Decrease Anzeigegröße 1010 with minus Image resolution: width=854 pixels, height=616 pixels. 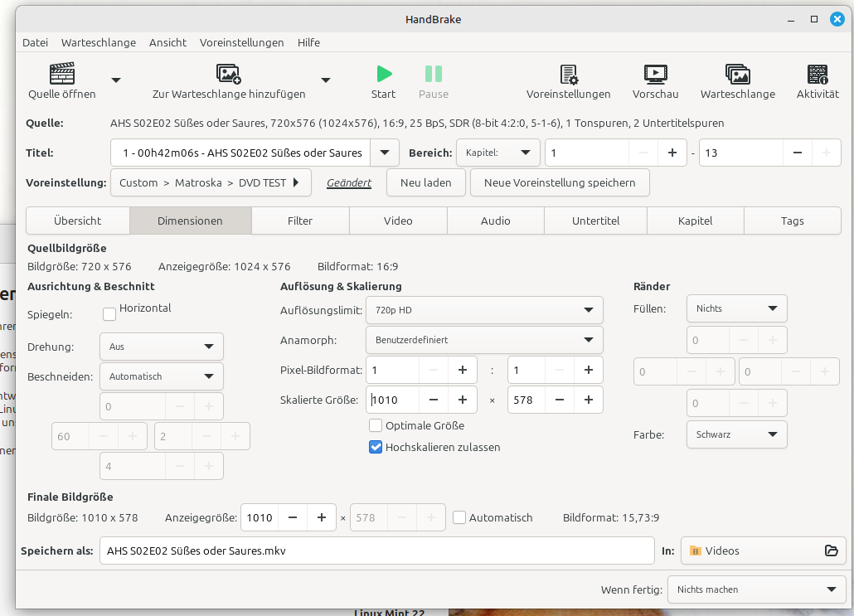click(293, 517)
